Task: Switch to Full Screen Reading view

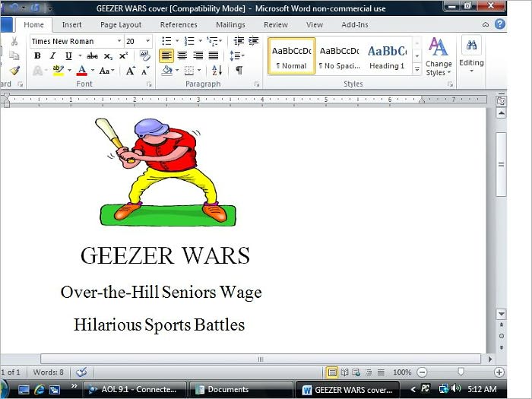Action: point(344,372)
